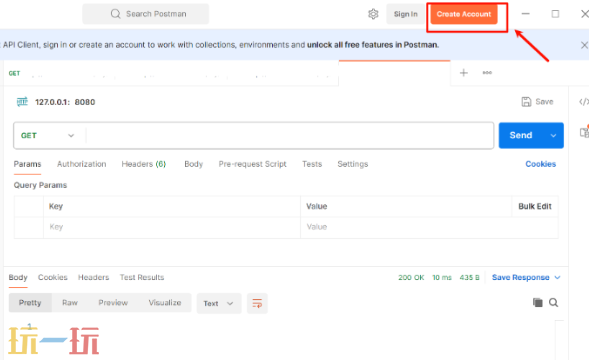The width and height of the screenshot is (600, 360).
Task: Click the Create Account button
Action: 464,14
